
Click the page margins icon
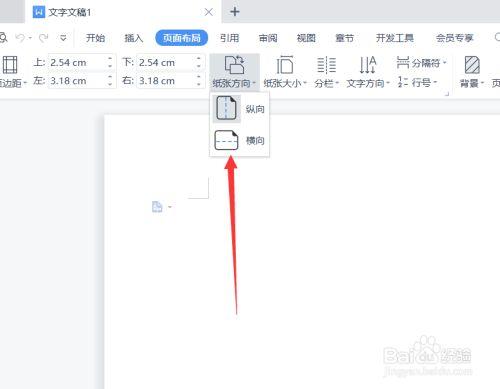point(10,65)
